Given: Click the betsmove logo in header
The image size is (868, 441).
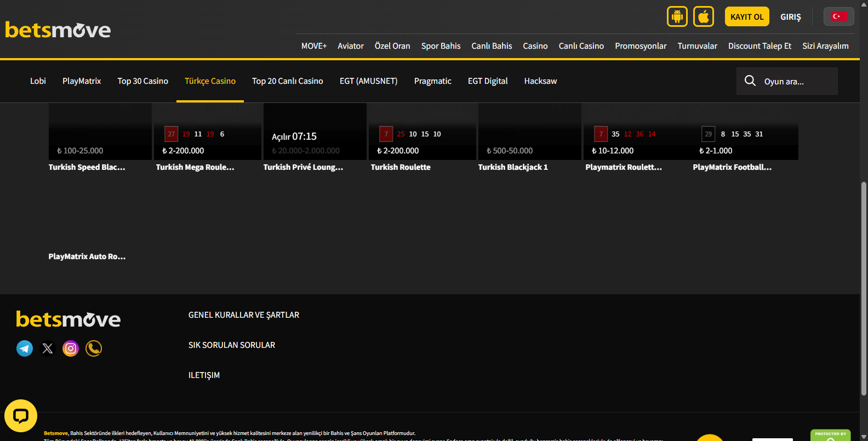Looking at the screenshot, I should click(58, 30).
